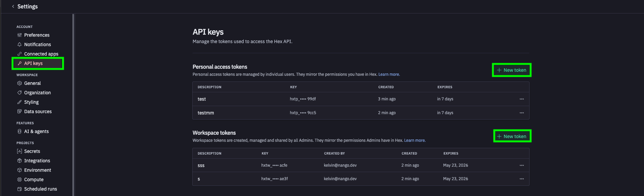Image resolution: width=644 pixels, height=196 pixels.
Task: Click the May 23, 2026 expiry in s row
Action: coord(455,179)
